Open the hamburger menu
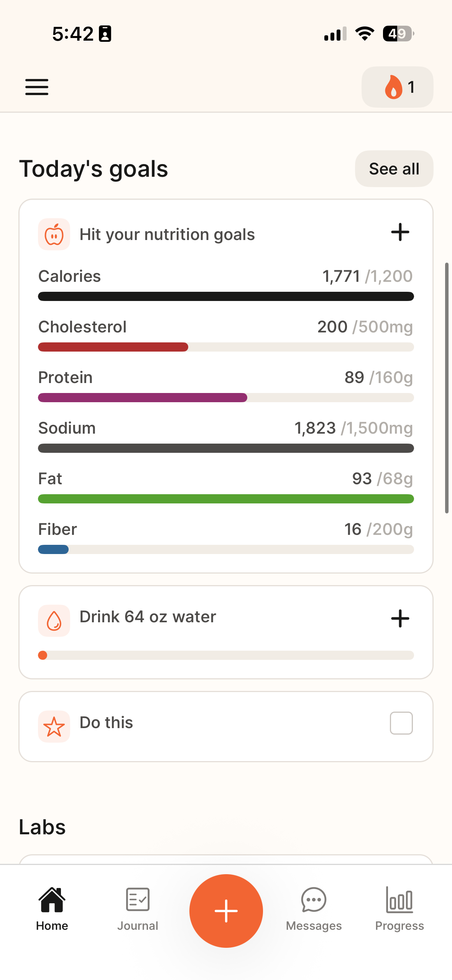Viewport: 452px width, 980px height. (x=37, y=87)
